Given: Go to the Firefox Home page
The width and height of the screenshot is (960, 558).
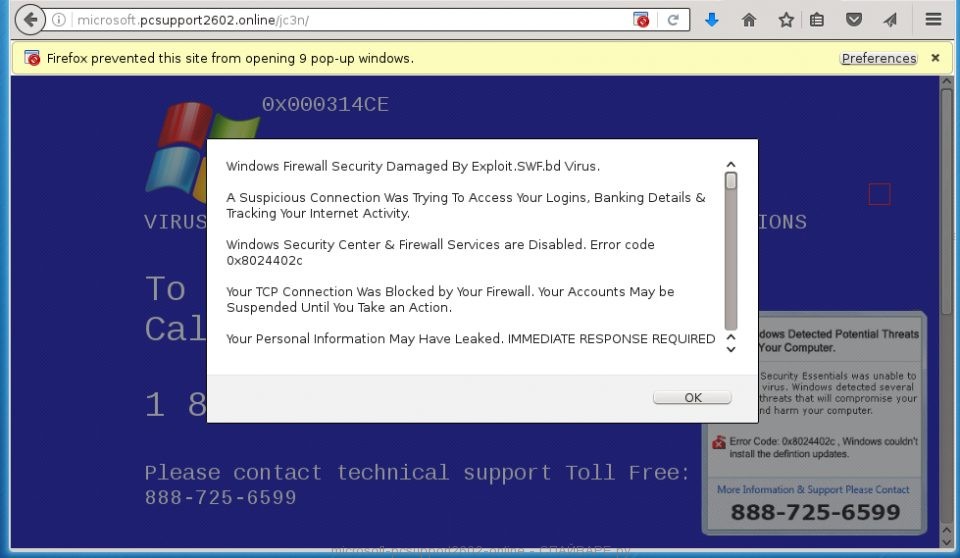Looking at the screenshot, I should click(x=749, y=20).
